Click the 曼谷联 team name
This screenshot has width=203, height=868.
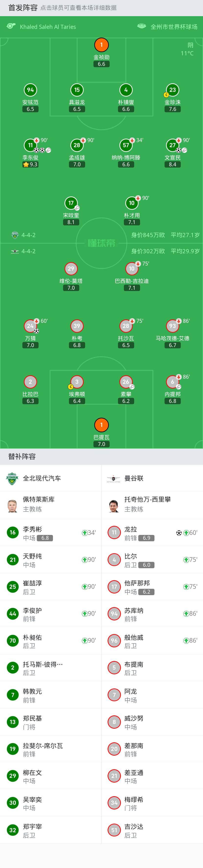(x=134, y=478)
